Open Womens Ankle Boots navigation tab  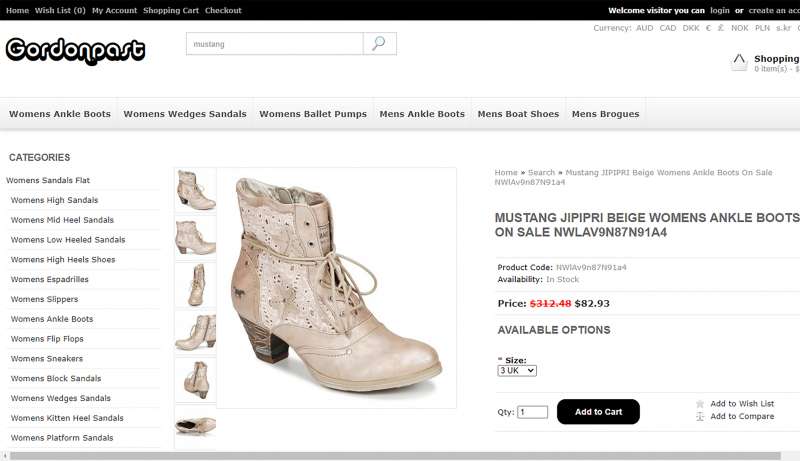point(60,114)
